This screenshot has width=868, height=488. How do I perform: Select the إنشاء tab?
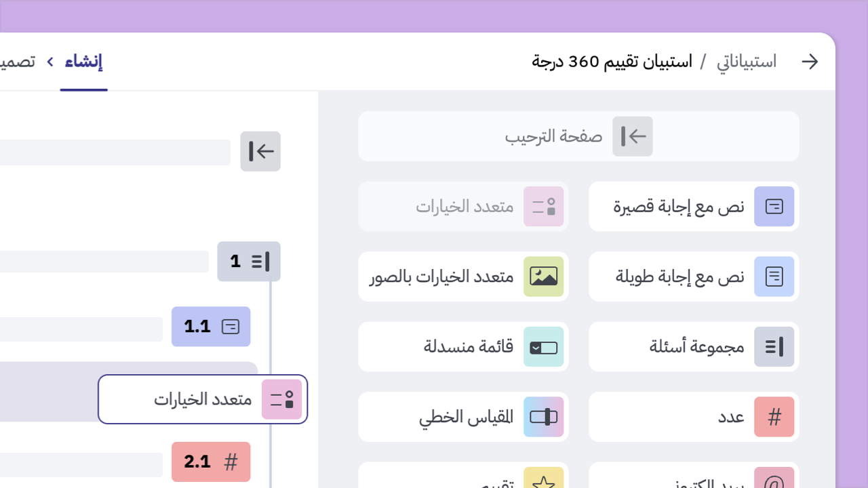[x=84, y=62]
